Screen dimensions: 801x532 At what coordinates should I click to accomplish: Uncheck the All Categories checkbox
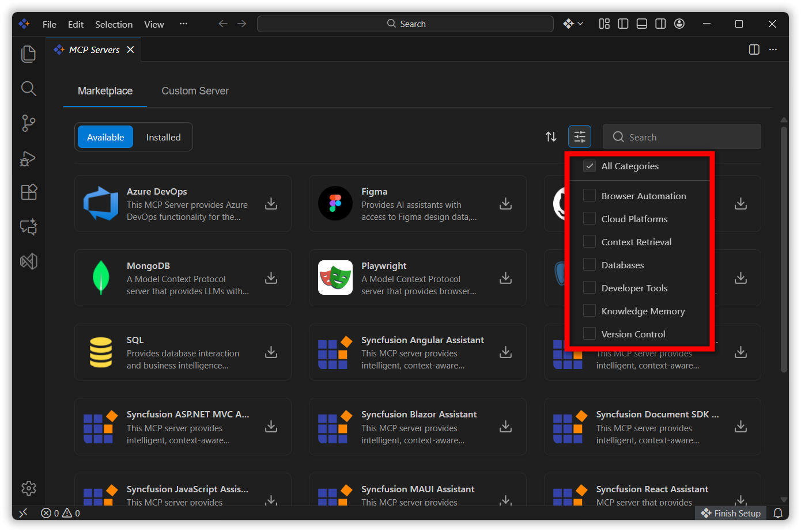click(589, 166)
